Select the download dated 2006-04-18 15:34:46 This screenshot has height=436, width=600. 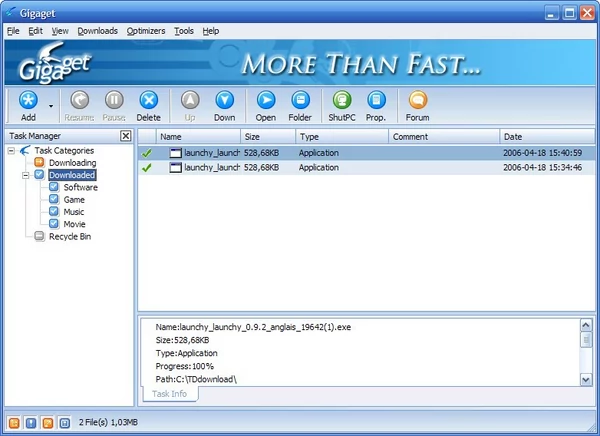[367, 168]
